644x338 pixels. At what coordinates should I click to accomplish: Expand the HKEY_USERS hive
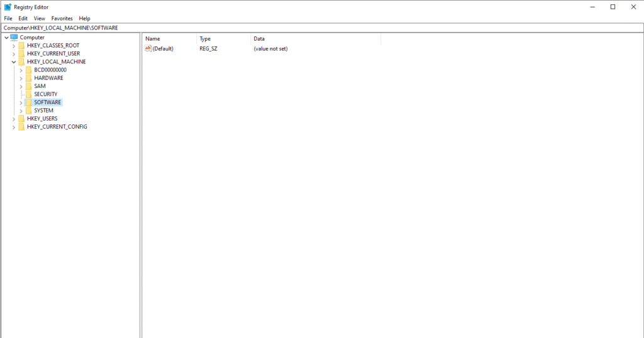[x=13, y=119]
